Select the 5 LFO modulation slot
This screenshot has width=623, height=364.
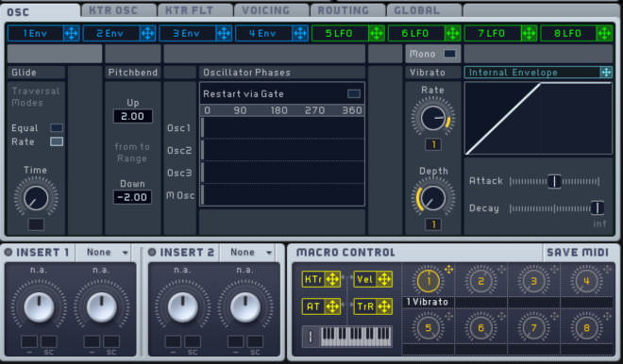click(x=340, y=33)
